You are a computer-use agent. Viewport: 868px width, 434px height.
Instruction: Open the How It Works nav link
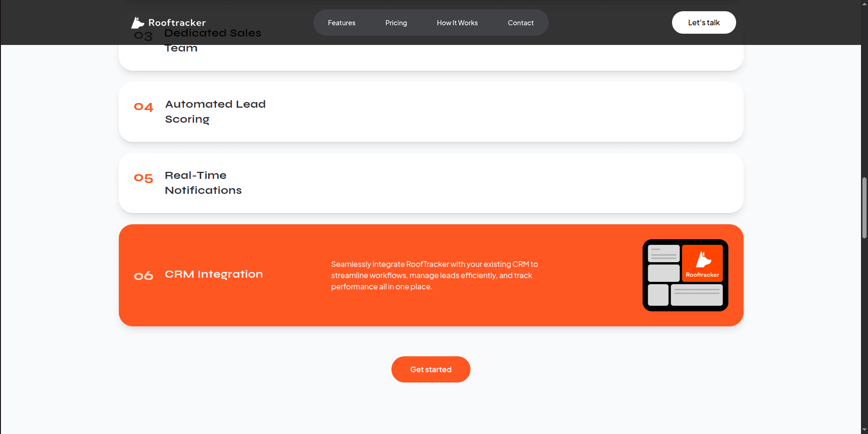(457, 23)
